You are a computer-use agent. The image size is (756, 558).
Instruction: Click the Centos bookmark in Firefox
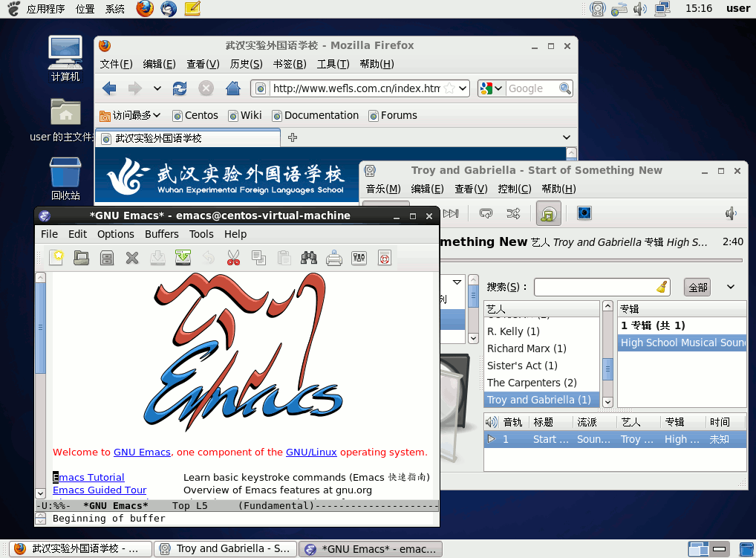(196, 115)
